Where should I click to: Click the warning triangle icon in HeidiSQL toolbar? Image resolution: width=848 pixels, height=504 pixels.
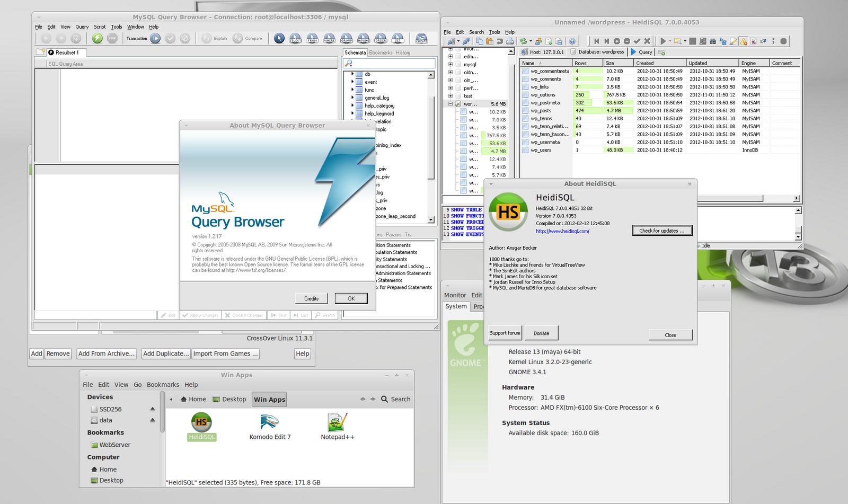(744, 41)
